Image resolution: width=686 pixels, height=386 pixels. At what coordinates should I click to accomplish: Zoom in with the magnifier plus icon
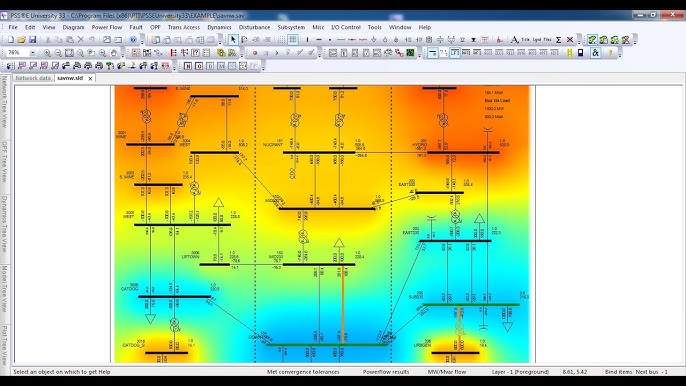click(x=47, y=53)
